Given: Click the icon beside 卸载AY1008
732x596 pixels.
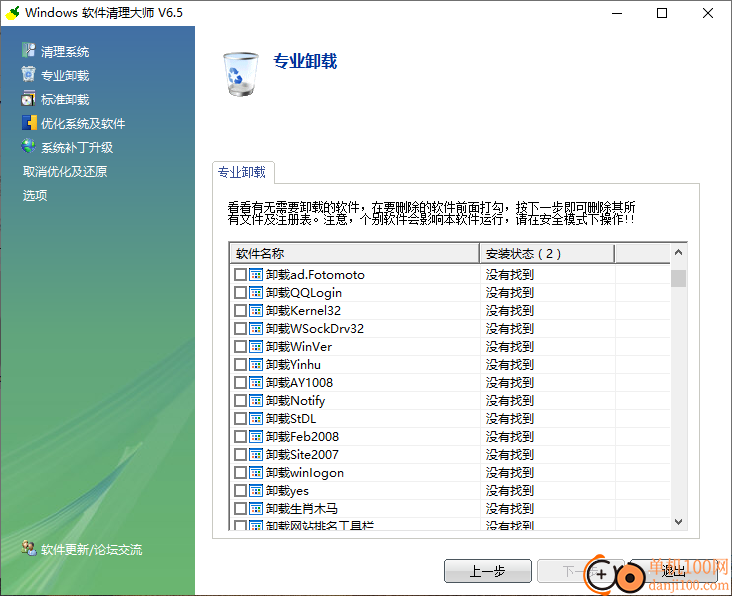Looking at the screenshot, I should click(x=256, y=383).
